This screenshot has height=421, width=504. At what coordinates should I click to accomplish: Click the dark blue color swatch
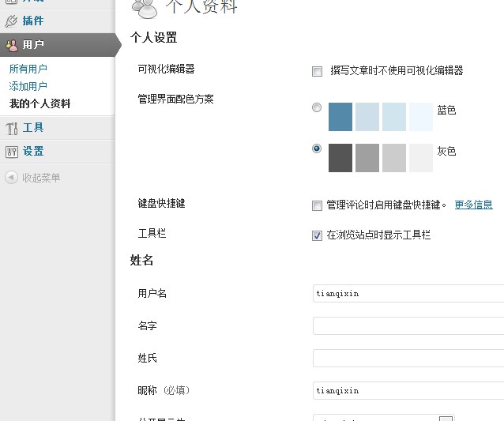(x=340, y=117)
